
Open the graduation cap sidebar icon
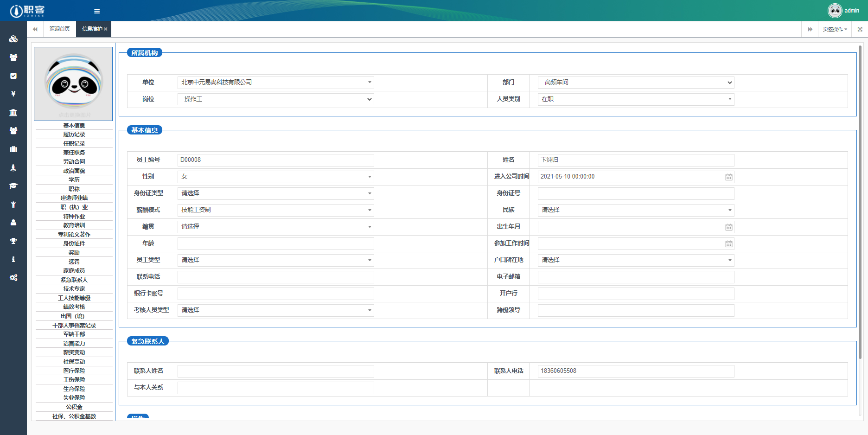(13, 186)
